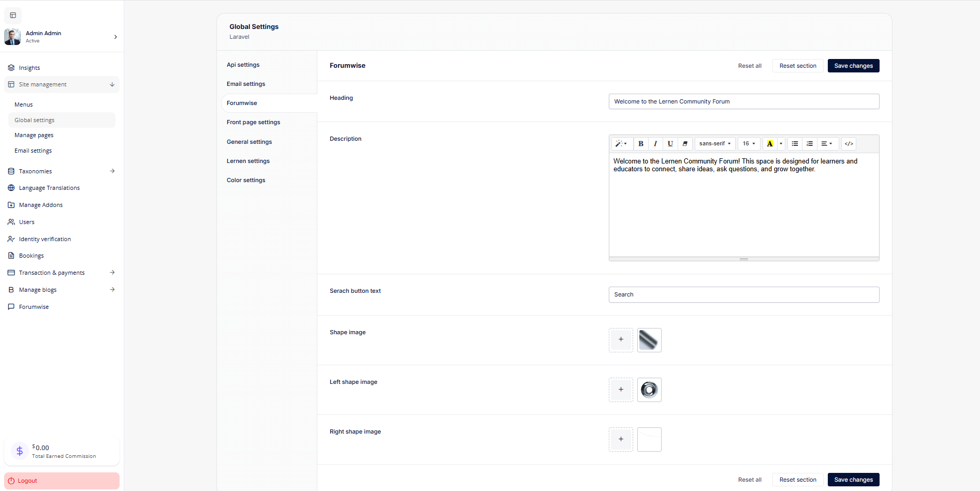Open the sans-serif font family dropdown
The image size is (980, 491).
pos(715,144)
